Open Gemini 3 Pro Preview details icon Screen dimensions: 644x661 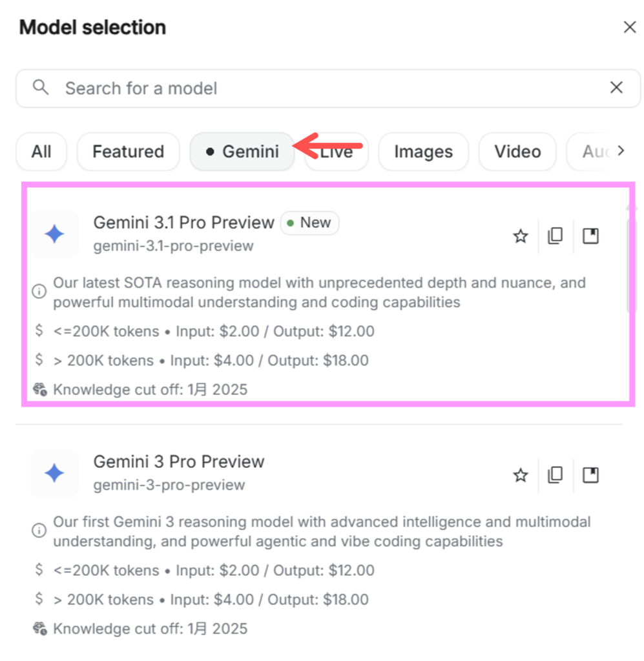click(590, 476)
